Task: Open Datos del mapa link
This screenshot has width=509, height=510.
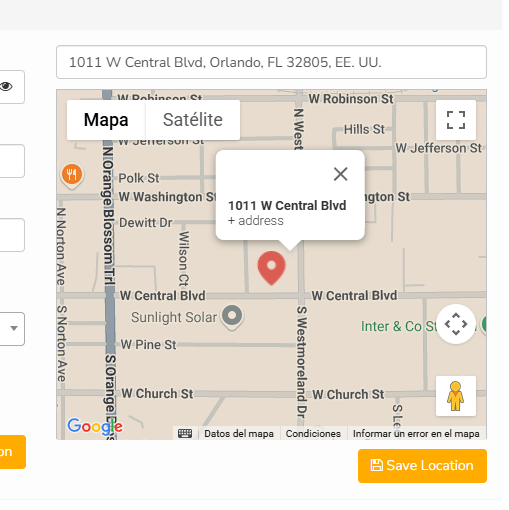Action: [x=239, y=434]
